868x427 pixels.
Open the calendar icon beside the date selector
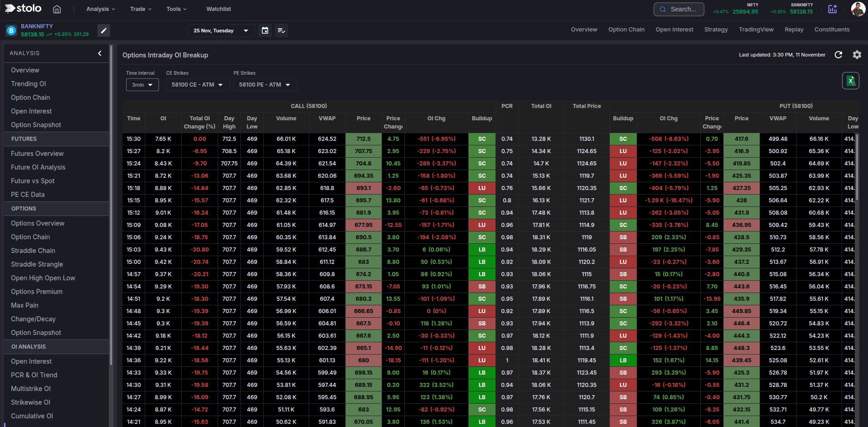click(265, 30)
